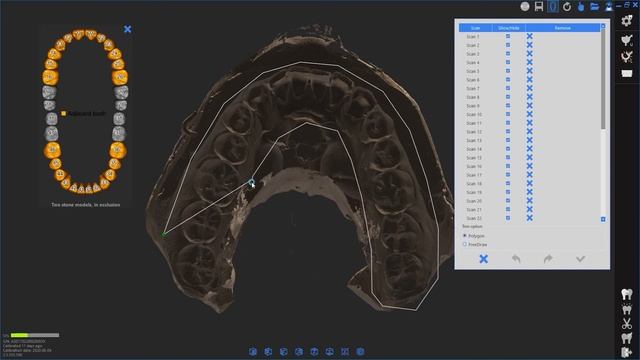Toggle Show/Hide checkbox for Scan 3
The image size is (640, 360).
pyautogui.click(x=508, y=53)
